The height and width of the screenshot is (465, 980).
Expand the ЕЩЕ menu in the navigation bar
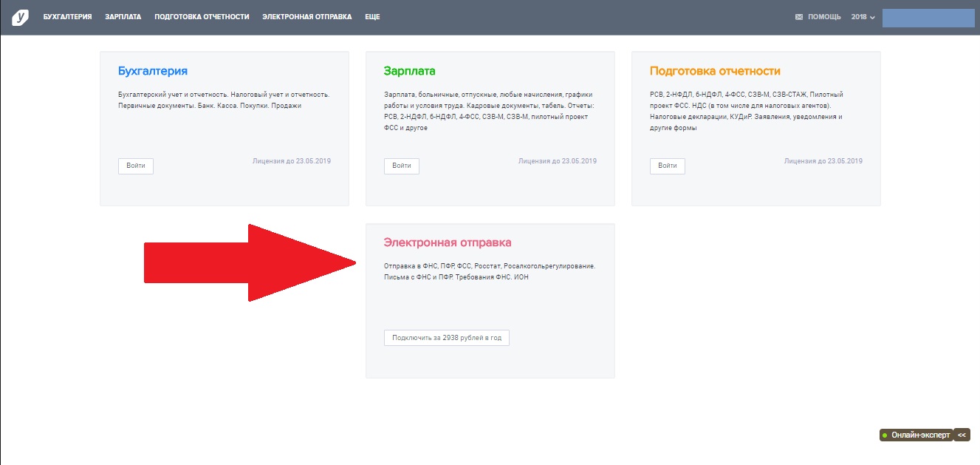click(372, 17)
